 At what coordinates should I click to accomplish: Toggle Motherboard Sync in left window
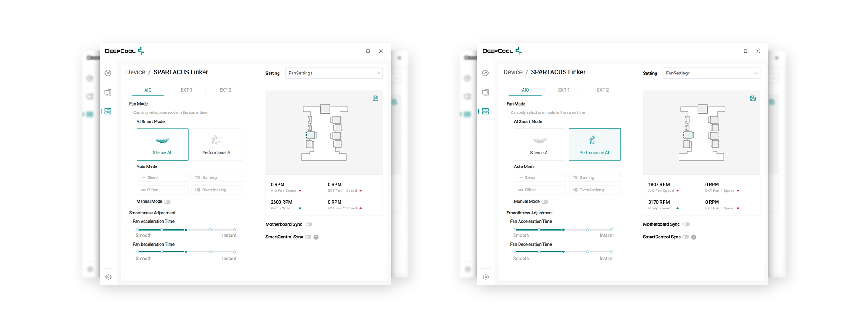[x=309, y=224]
